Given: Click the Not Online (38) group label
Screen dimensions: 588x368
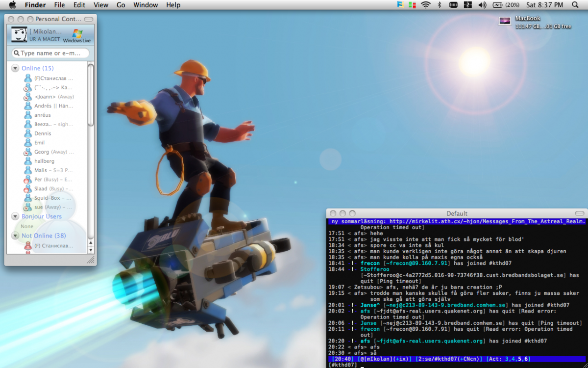Looking at the screenshot, I should tap(44, 236).
